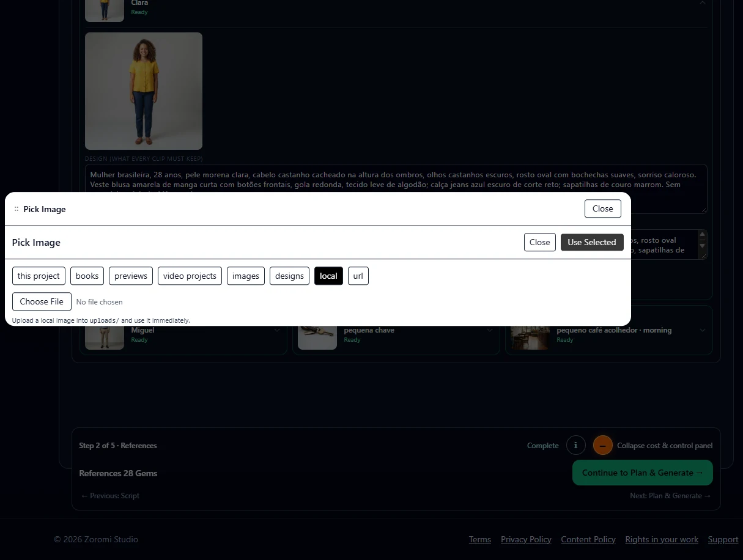This screenshot has height=560, width=743.
Task: Open the Privacy Policy link
Action: [x=526, y=539]
